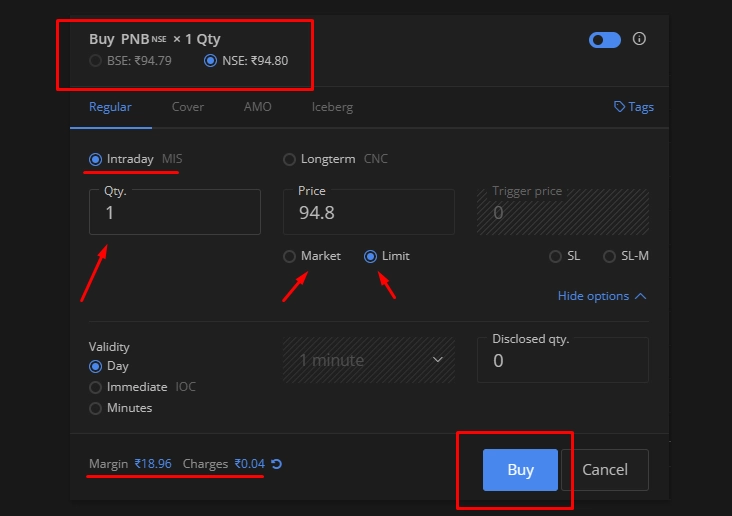Switch to the Regular order tab
Viewport: 732px width, 516px height.
(x=110, y=107)
